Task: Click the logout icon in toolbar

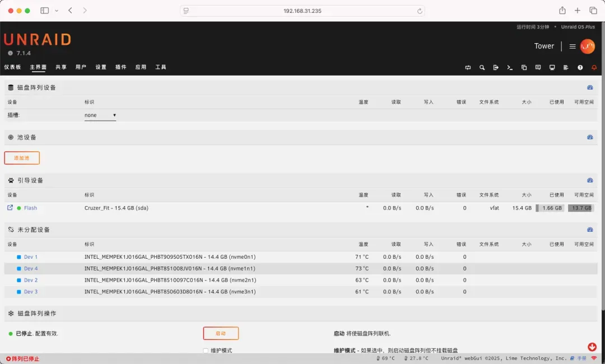Action: click(x=496, y=68)
